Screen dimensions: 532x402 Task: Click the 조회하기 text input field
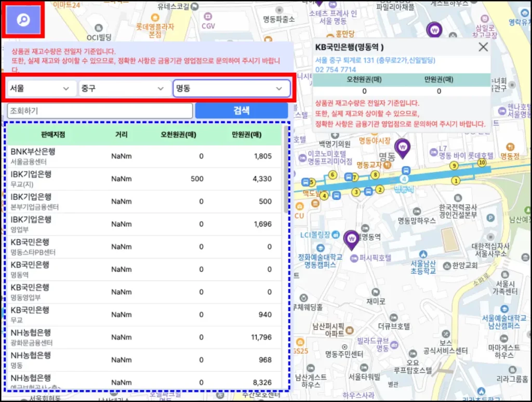click(x=99, y=110)
